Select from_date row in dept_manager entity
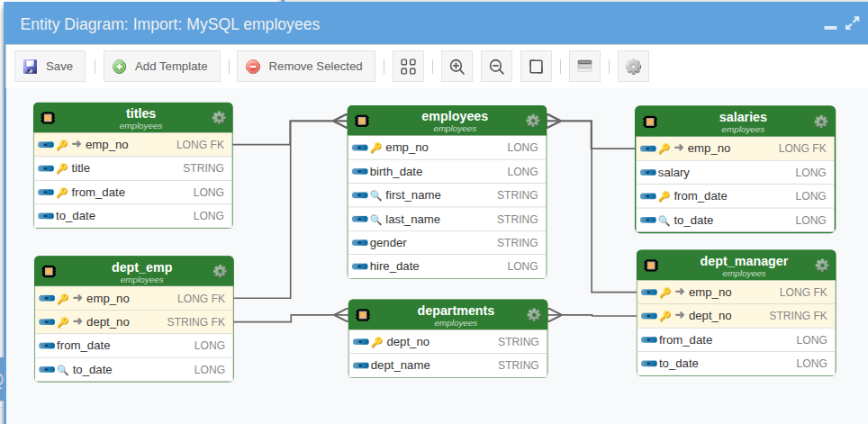Viewport: 868px width, 424px height. [737, 340]
